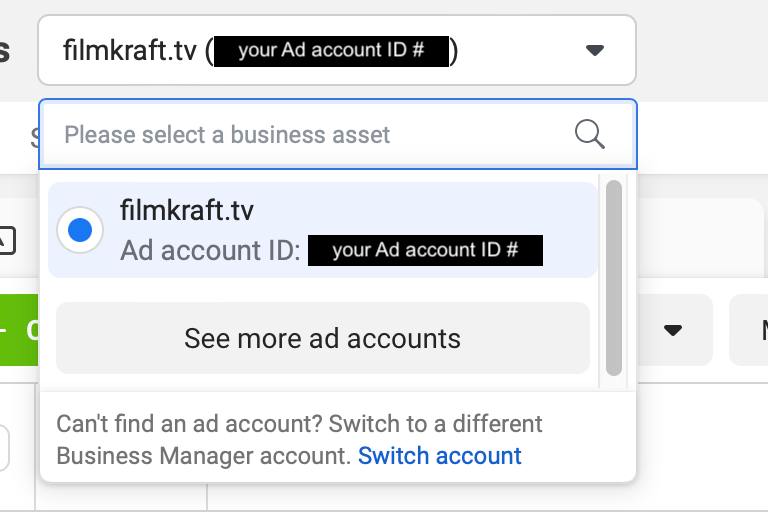Choose the filmkraft.tv account name in the list
This screenshot has width=768, height=512.
click(187, 210)
